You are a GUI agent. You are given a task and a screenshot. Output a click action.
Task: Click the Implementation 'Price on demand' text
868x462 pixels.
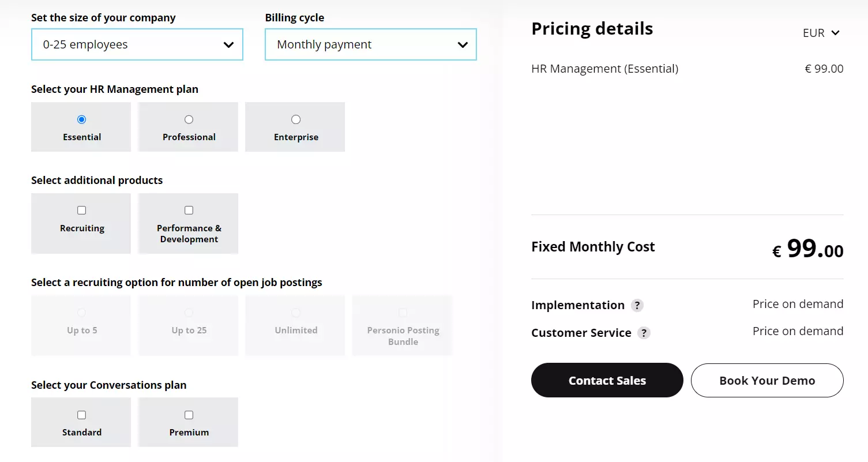coord(798,304)
